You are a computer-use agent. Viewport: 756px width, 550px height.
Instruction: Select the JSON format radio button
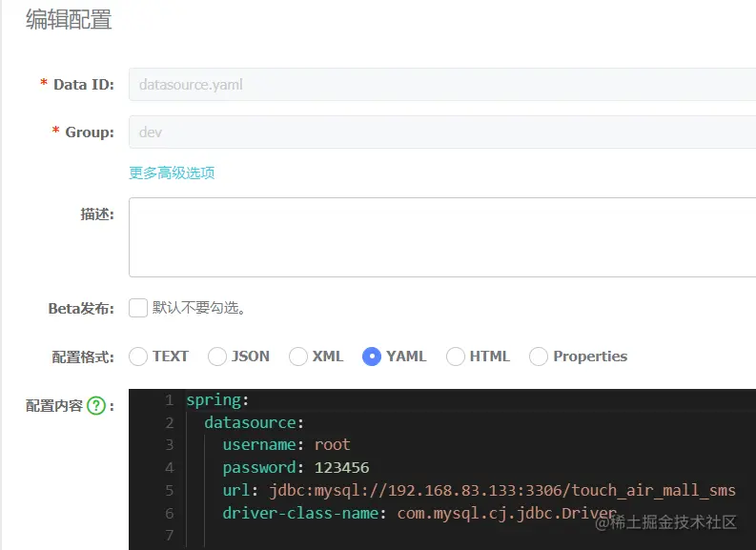point(217,356)
